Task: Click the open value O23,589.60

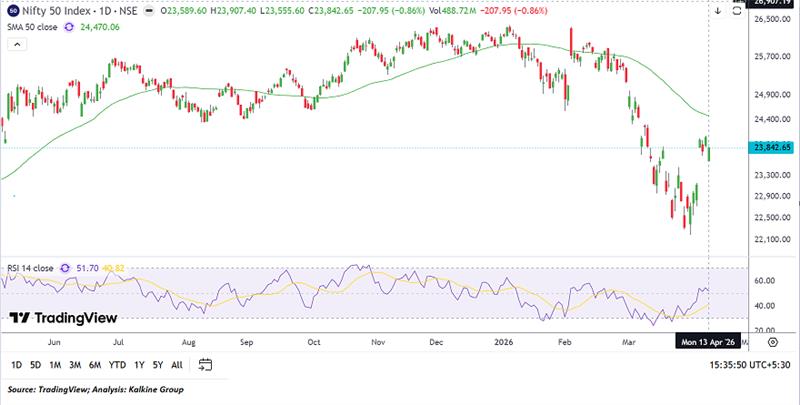Action: tap(184, 11)
